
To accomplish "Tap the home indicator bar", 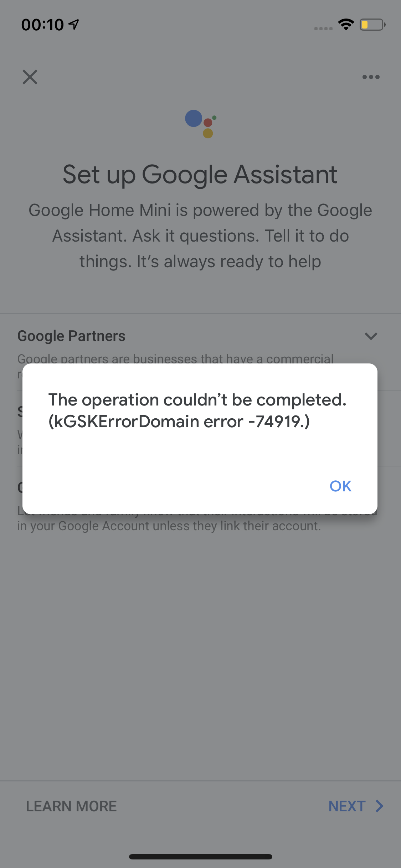I will tap(200, 857).
